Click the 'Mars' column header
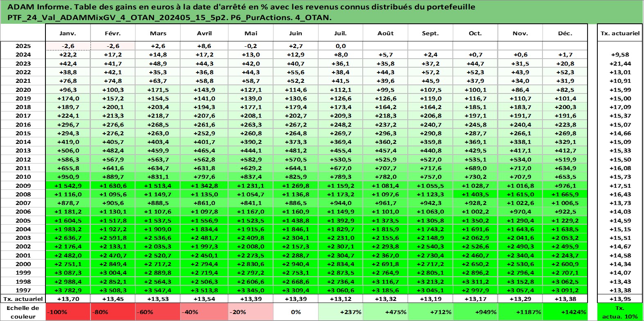The height and width of the screenshot is (321, 644). point(158,33)
